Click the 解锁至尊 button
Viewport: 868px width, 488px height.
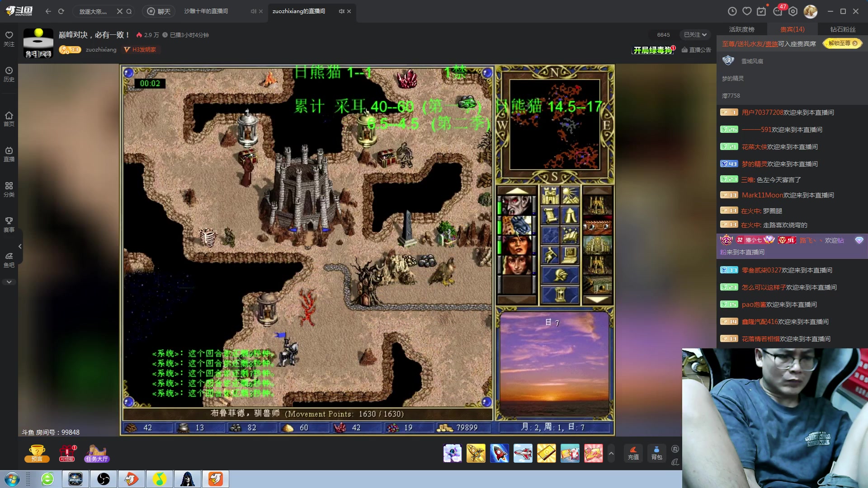pyautogui.click(x=843, y=43)
